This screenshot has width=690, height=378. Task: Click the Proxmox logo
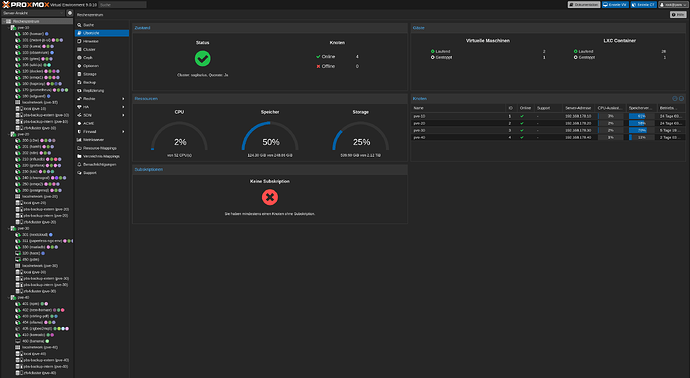26,4
